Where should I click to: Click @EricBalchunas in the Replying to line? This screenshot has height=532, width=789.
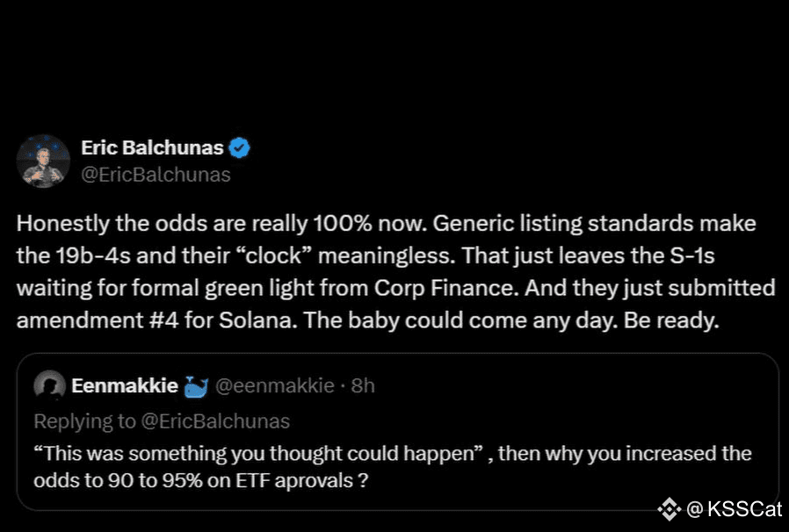pyautogui.click(x=216, y=421)
